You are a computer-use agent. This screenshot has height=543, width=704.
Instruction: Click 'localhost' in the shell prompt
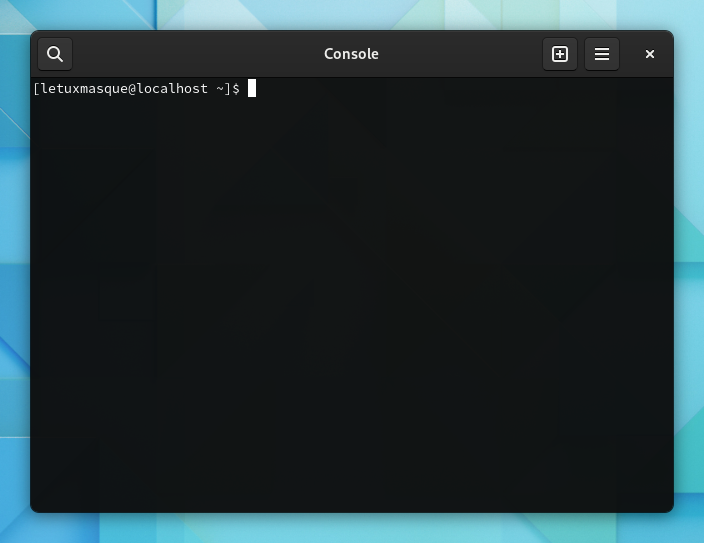tap(171, 89)
